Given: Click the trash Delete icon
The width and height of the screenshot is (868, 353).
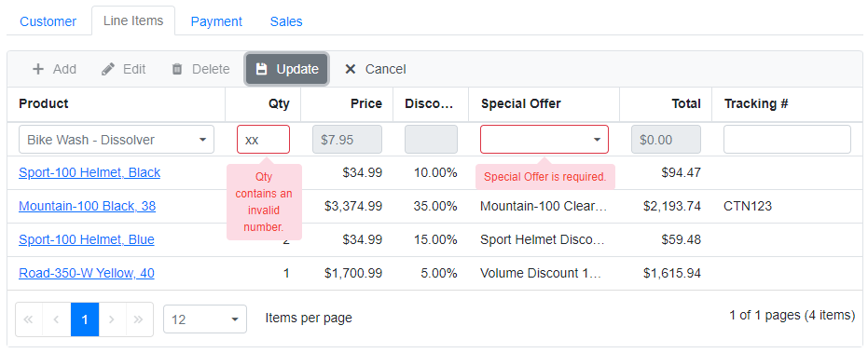Looking at the screenshot, I should pyautogui.click(x=177, y=69).
